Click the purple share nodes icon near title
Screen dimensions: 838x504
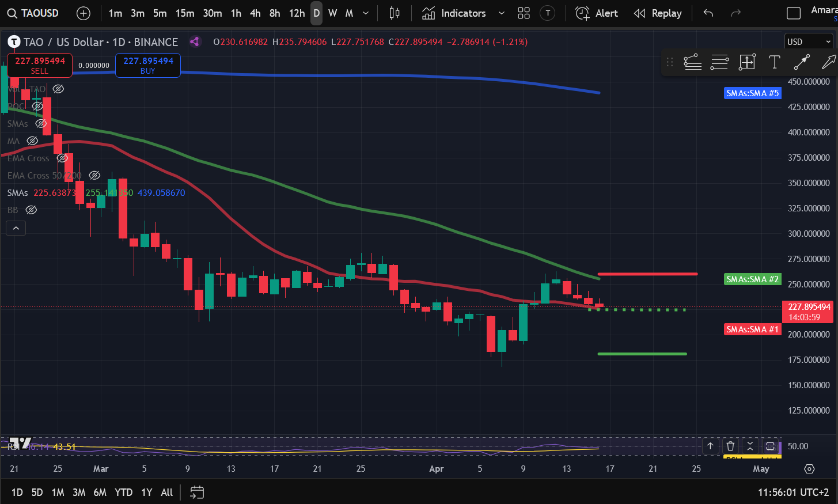pos(195,41)
